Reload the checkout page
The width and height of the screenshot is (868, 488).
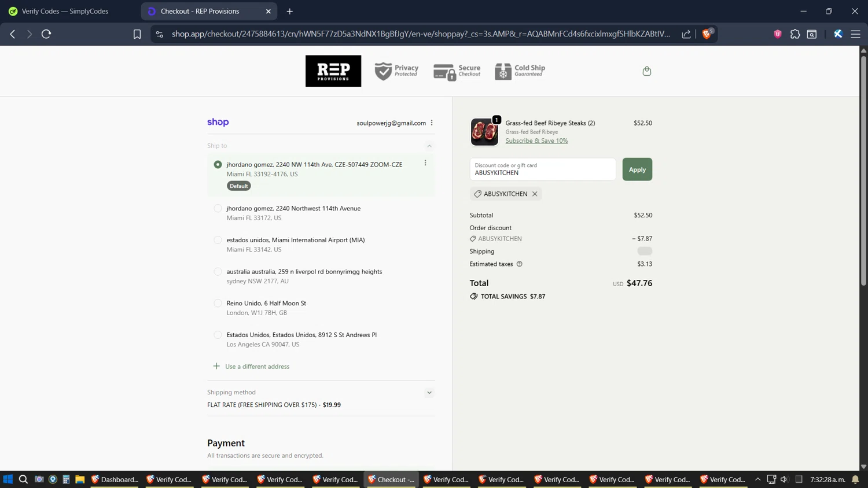pyautogui.click(x=46, y=34)
